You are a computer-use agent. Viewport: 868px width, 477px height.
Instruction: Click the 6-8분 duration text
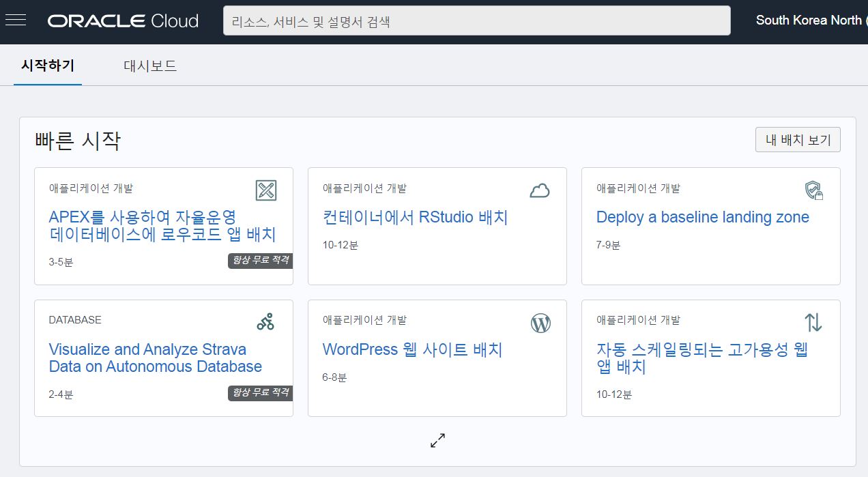(x=334, y=377)
